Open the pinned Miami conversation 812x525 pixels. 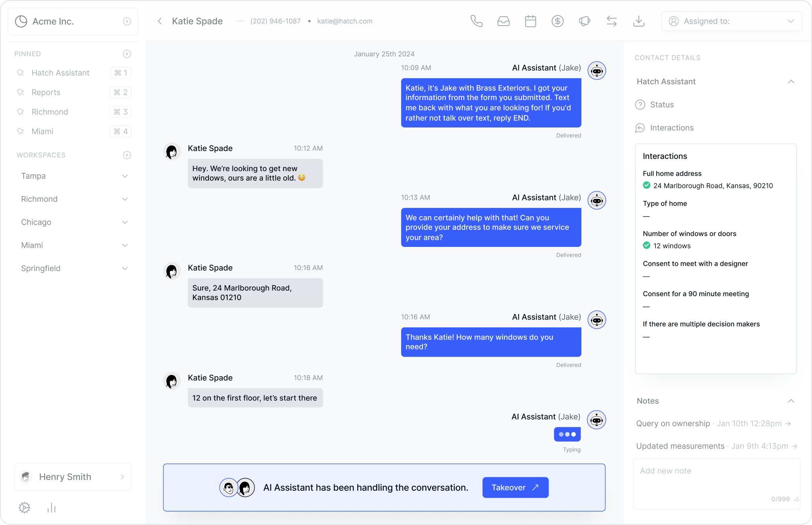click(x=42, y=131)
